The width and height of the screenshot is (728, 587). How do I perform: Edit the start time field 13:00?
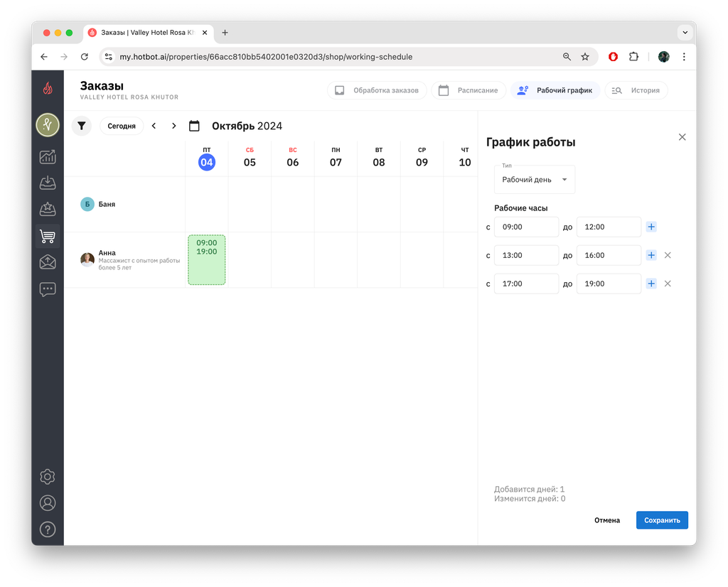pos(526,255)
